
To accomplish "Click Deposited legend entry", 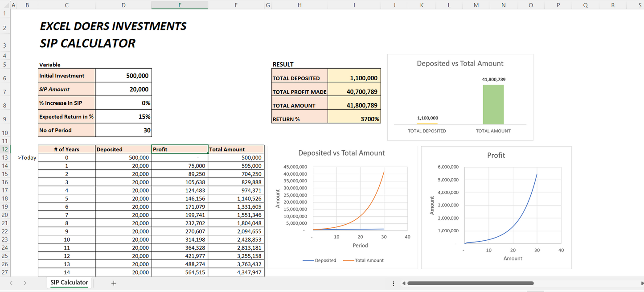I will (x=320, y=260).
